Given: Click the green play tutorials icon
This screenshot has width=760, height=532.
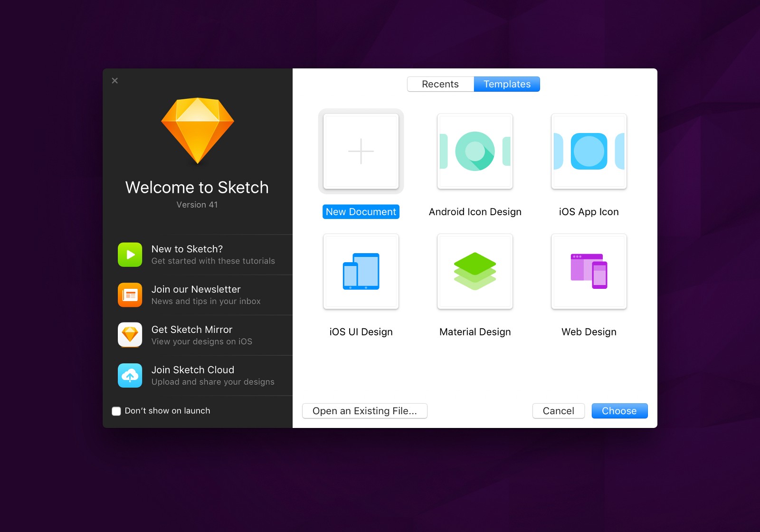Looking at the screenshot, I should pos(130,255).
